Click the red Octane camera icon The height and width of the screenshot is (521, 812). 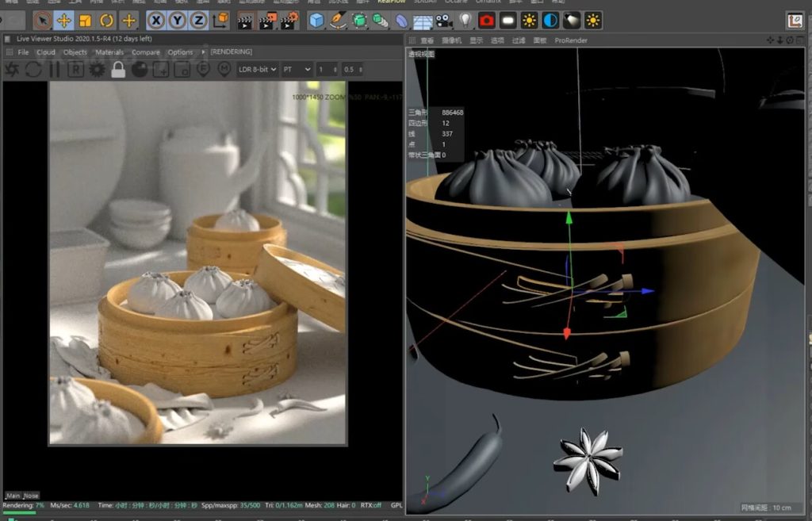487,21
